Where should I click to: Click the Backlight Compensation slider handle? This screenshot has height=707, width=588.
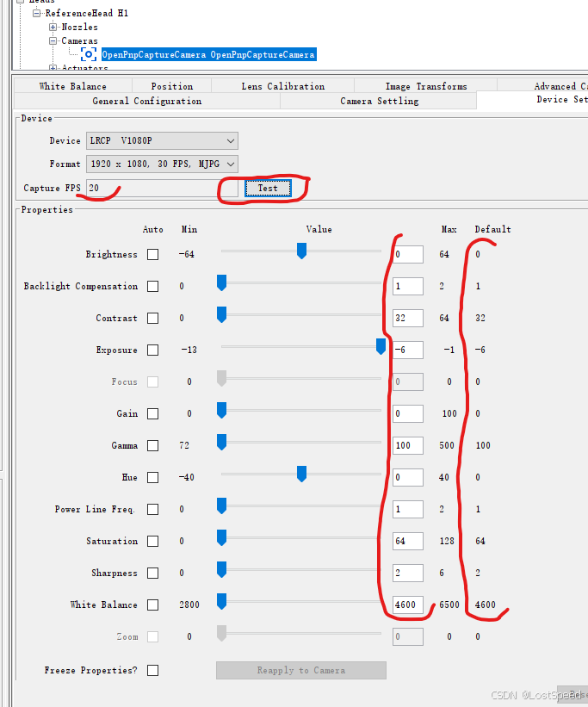[221, 282]
